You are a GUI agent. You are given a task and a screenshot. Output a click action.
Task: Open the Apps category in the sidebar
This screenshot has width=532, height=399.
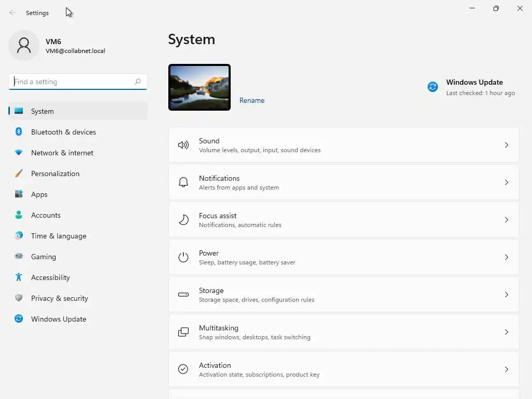(39, 194)
